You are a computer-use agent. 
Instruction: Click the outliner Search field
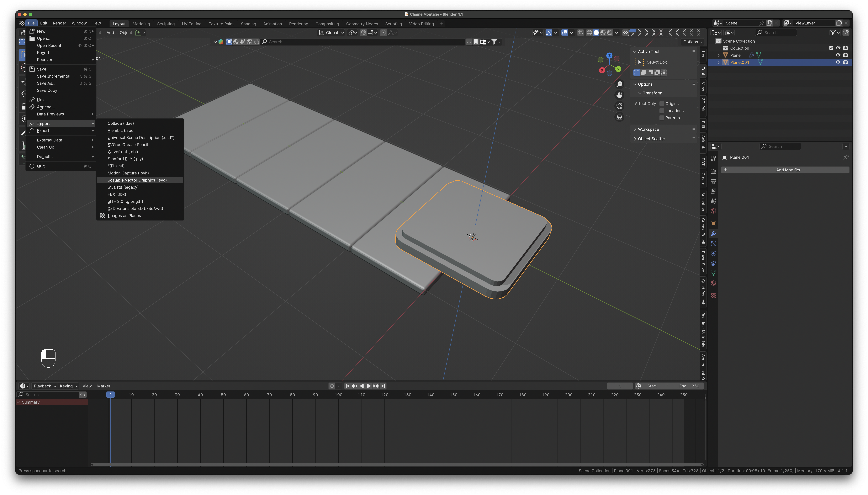[x=776, y=33]
